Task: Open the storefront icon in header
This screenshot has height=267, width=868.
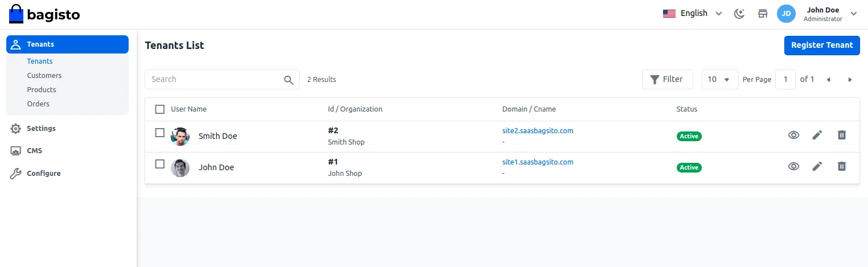Action: tap(763, 14)
